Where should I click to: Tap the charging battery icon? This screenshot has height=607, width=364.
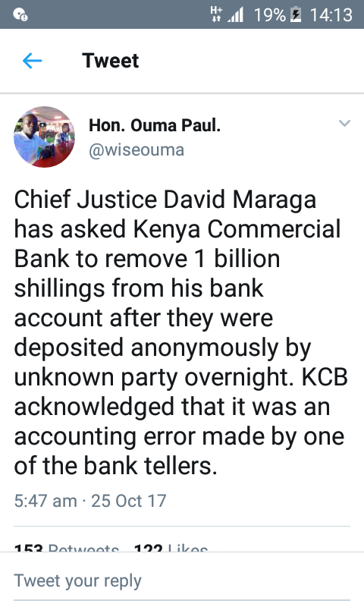tap(296, 14)
